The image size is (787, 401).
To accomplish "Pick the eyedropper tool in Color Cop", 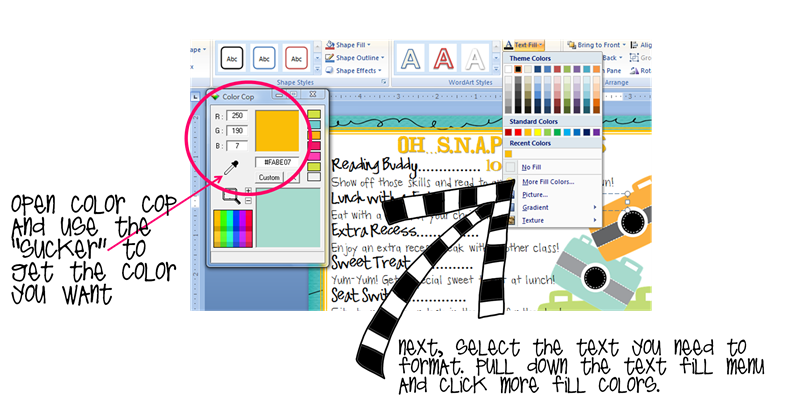I will [230, 168].
